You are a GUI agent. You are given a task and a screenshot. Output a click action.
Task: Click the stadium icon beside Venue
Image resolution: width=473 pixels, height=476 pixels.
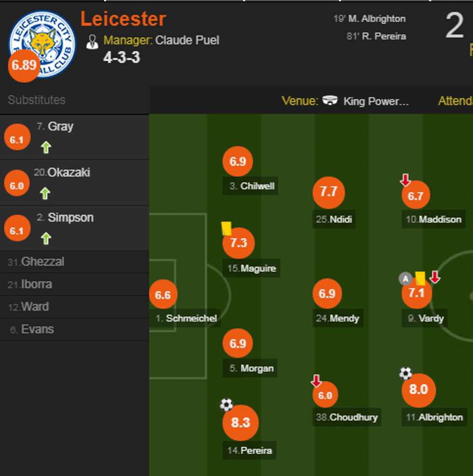pyautogui.click(x=330, y=101)
